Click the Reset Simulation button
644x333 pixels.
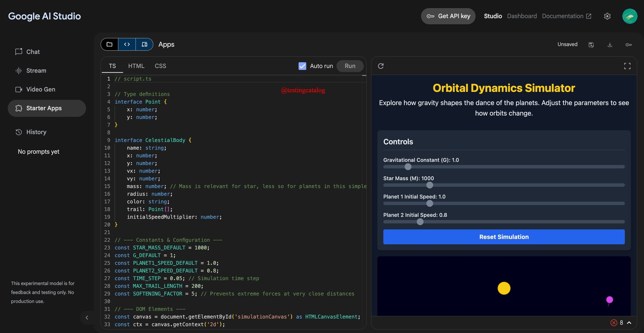point(504,237)
